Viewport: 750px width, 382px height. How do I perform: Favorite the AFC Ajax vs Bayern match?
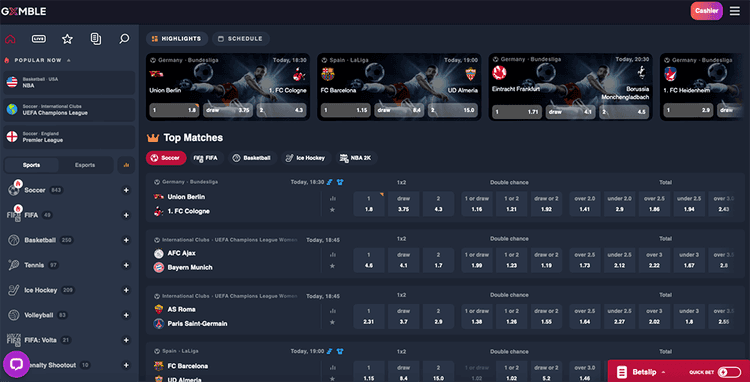332,266
